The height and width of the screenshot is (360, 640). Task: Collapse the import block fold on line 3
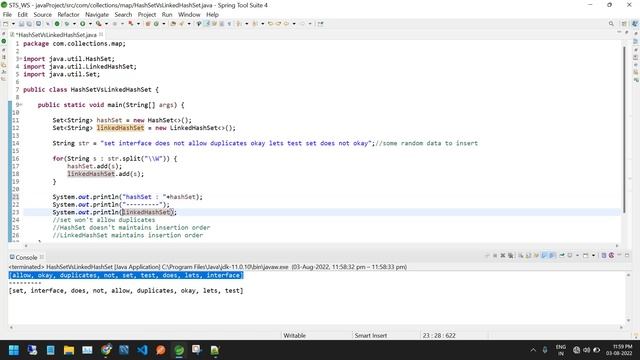pyautogui.click(x=20, y=59)
